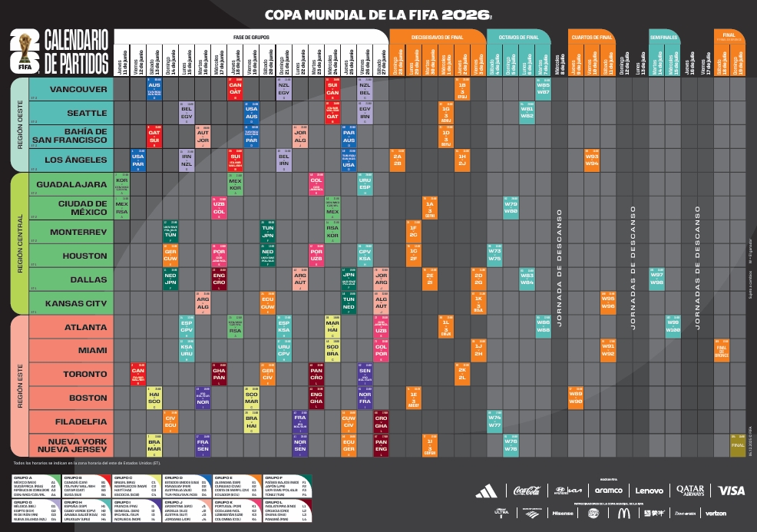Click the Lenovo sponsor logo
Screen dimensions: 757x532
click(x=649, y=491)
